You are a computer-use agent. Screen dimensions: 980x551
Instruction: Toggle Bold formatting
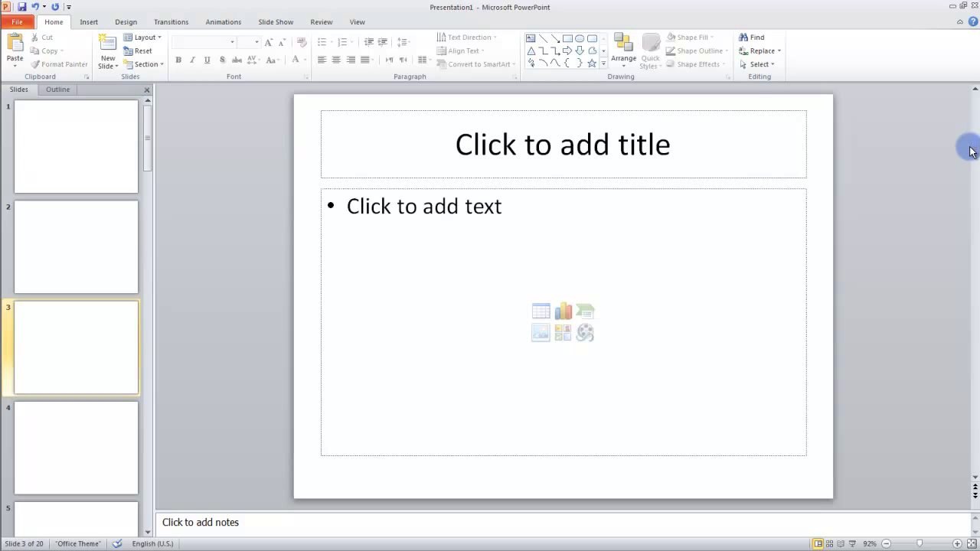[x=178, y=60]
